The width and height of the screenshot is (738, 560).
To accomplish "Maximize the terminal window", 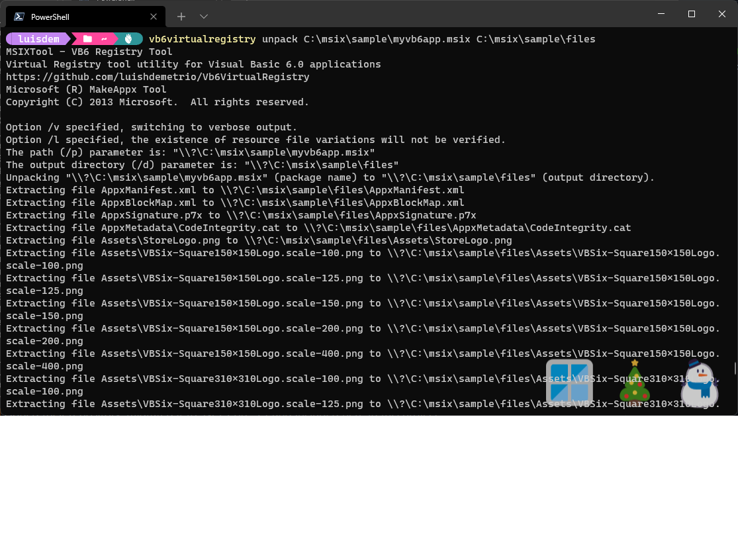I will [x=692, y=14].
